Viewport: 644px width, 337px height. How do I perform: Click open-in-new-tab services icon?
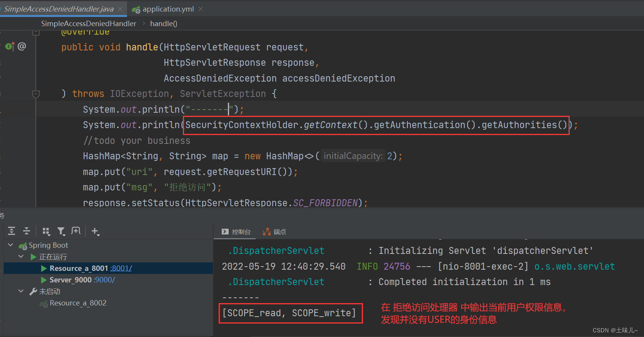(x=76, y=231)
